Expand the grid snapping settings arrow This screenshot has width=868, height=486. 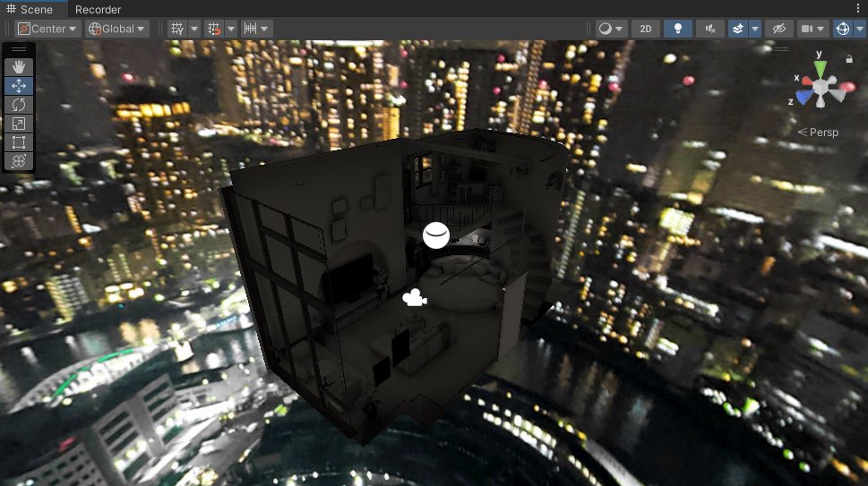click(x=231, y=29)
